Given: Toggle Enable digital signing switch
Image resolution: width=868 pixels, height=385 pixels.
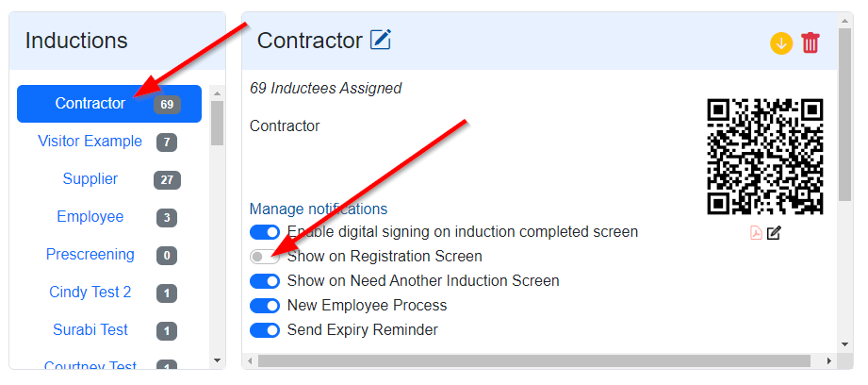Looking at the screenshot, I should click(x=265, y=232).
